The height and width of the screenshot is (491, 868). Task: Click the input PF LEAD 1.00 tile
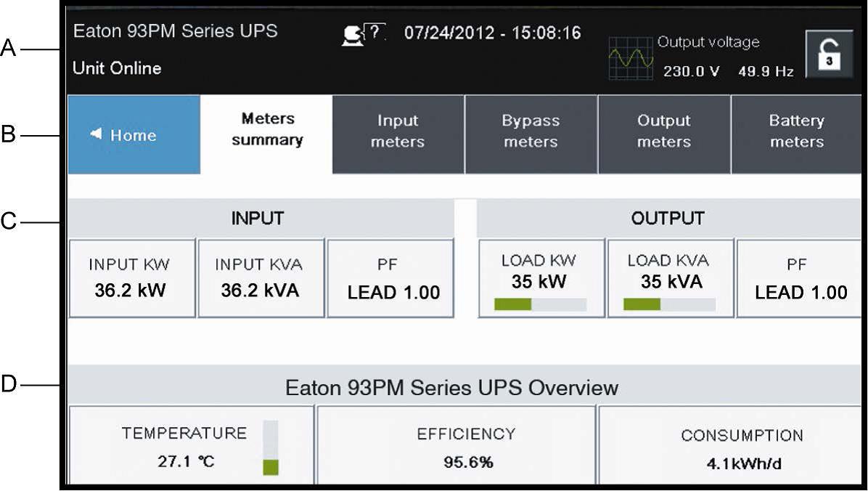(390, 278)
